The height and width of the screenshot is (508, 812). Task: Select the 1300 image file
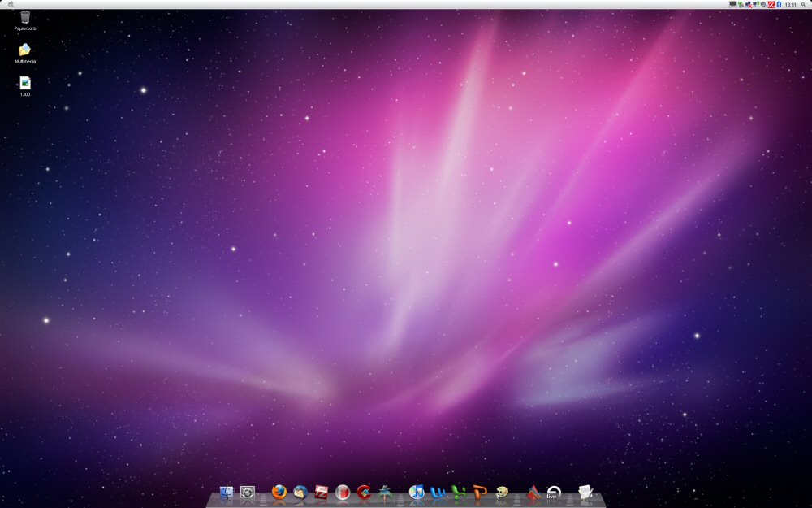[25, 83]
